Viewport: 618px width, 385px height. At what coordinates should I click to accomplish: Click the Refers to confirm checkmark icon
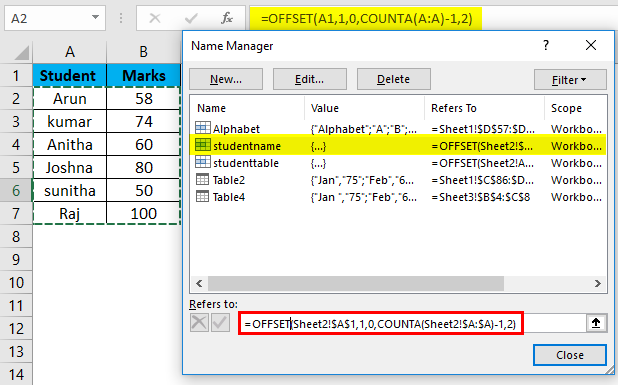click(x=220, y=323)
